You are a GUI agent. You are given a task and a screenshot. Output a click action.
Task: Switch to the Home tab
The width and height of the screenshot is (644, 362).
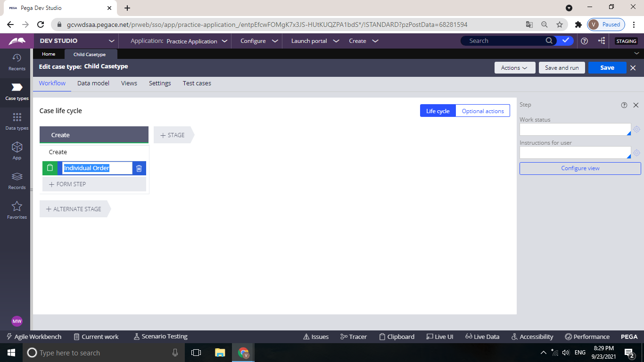(x=49, y=54)
